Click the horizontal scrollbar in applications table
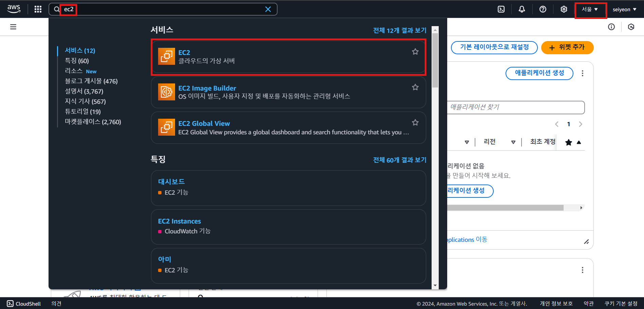Screen dimensions: 644x309 tap(505, 208)
